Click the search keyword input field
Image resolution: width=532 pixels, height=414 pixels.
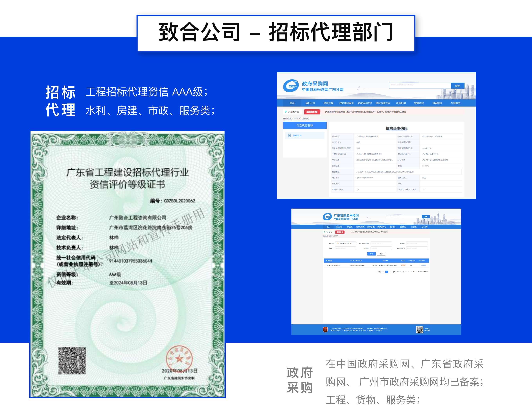(x=419, y=85)
